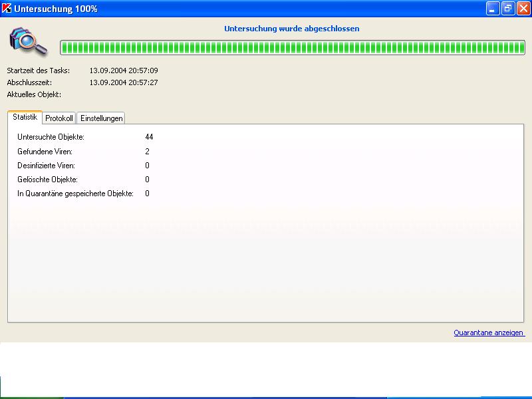Click the Kaspersky logo in the title bar
The height and width of the screenshot is (399, 532).
point(7,9)
